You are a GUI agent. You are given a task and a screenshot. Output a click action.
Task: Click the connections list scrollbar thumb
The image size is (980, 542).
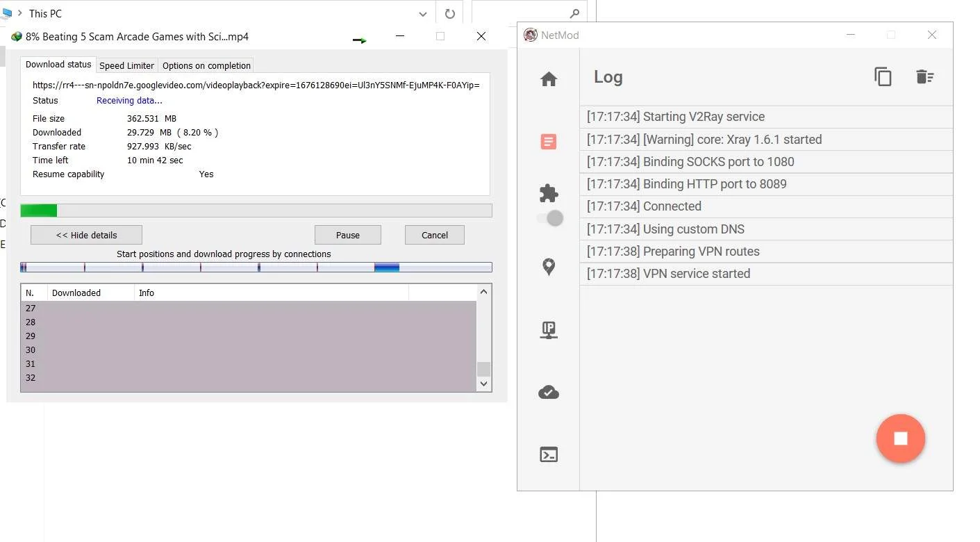click(484, 369)
